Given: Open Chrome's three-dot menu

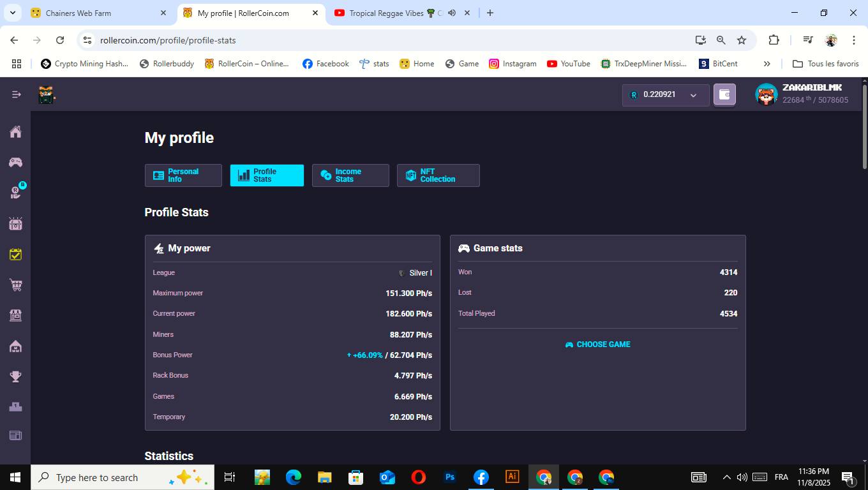Looking at the screenshot, I should pyautogui.click(x=853, y=40).
